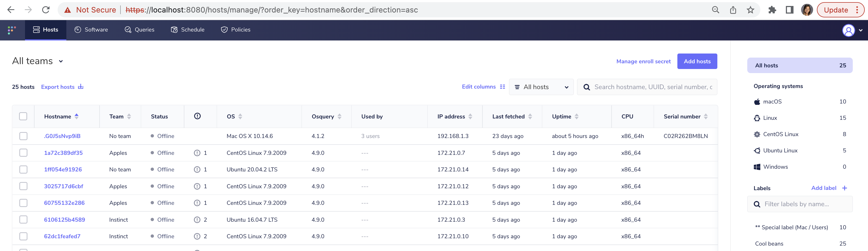Click the issue icon for host 60755132e286
The image size is (868, 251).
pyautogui.click(x=197, y=203)
